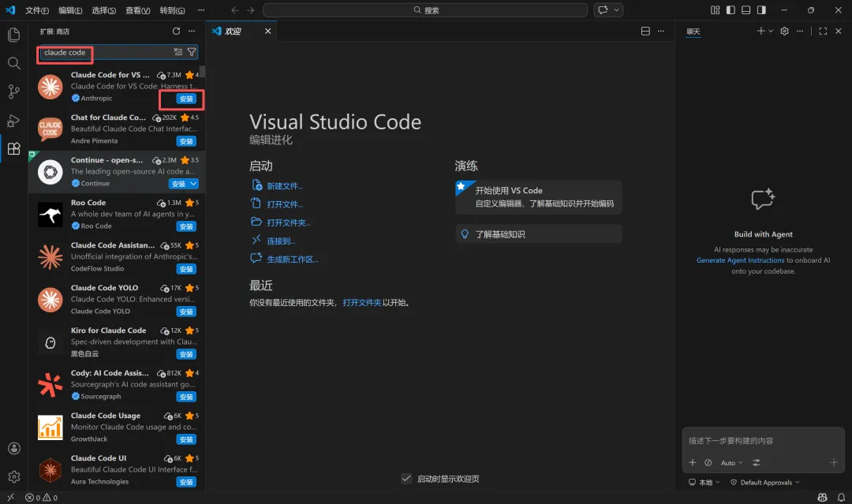Viewport: 852px width, 504px height.
Task: Open the 开始使用 VS Code walkthrough
Action: point(539,197)
